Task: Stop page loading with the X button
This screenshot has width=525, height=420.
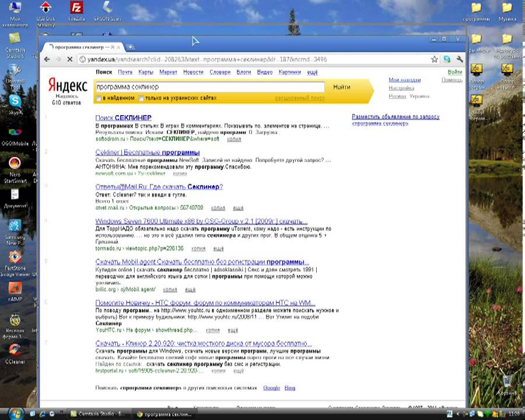Action: coord(69,60)
